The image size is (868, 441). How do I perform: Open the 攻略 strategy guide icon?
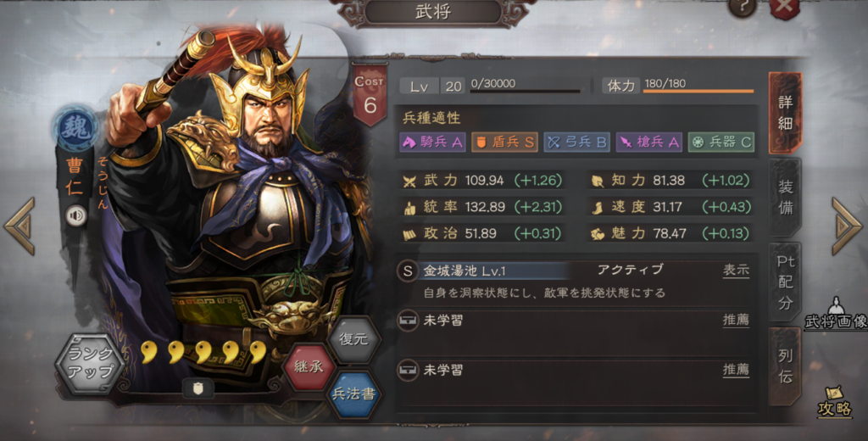[834, 401]
